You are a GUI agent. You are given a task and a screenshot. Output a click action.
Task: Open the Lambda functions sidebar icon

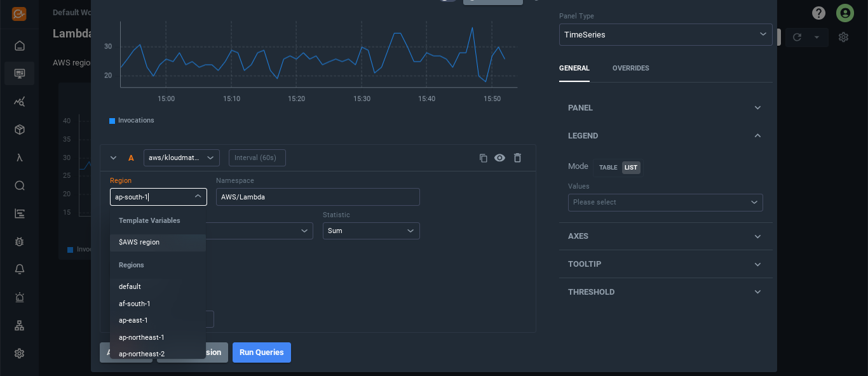(x=19, y=157)
